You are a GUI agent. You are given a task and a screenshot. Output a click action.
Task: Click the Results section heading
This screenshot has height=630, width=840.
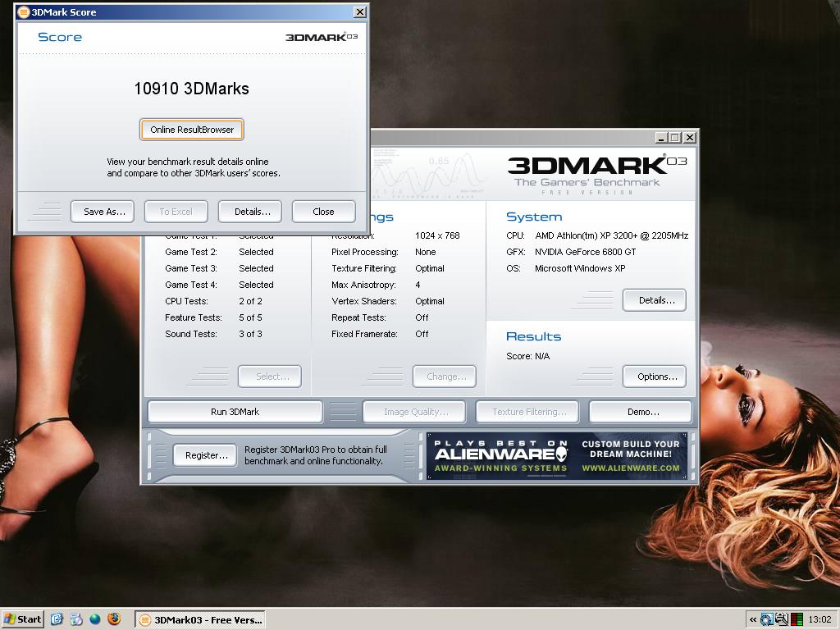(x=533, y=336)
